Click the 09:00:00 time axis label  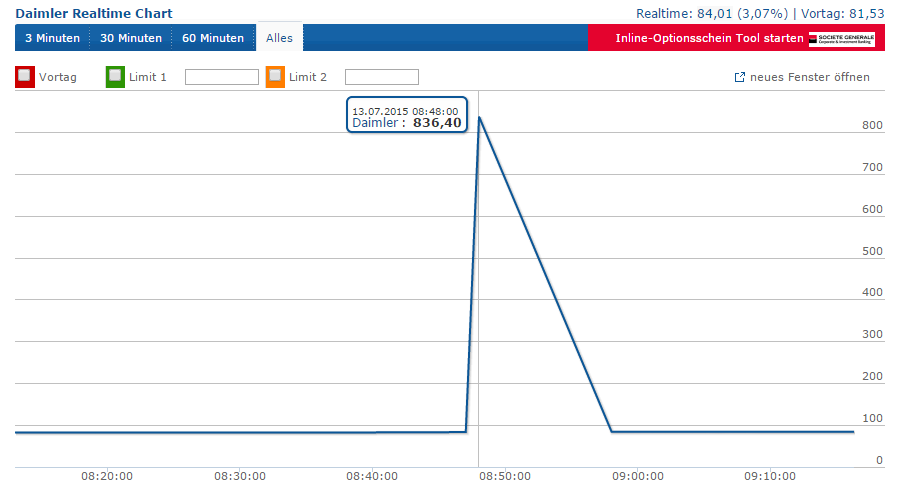638,476
